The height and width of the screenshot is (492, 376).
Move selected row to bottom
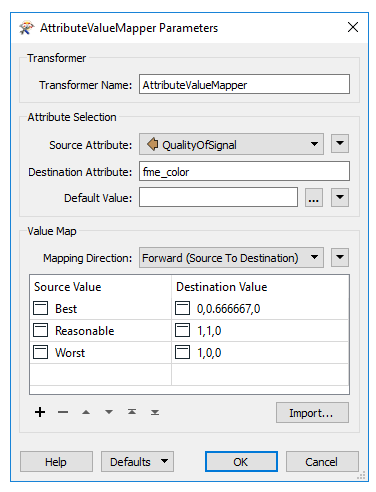click(x=155, y=412)
